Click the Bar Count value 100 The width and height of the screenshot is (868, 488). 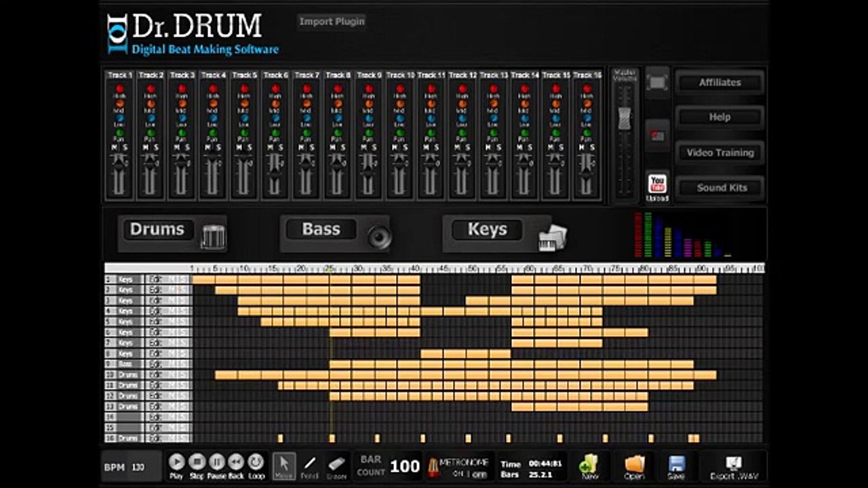tap(405, 466)
